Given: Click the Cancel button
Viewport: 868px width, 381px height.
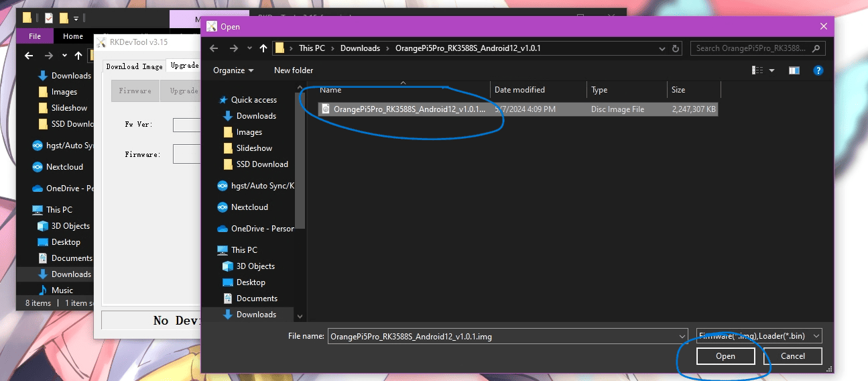Looking at the screenshot, I should click(x=792, y=356).
